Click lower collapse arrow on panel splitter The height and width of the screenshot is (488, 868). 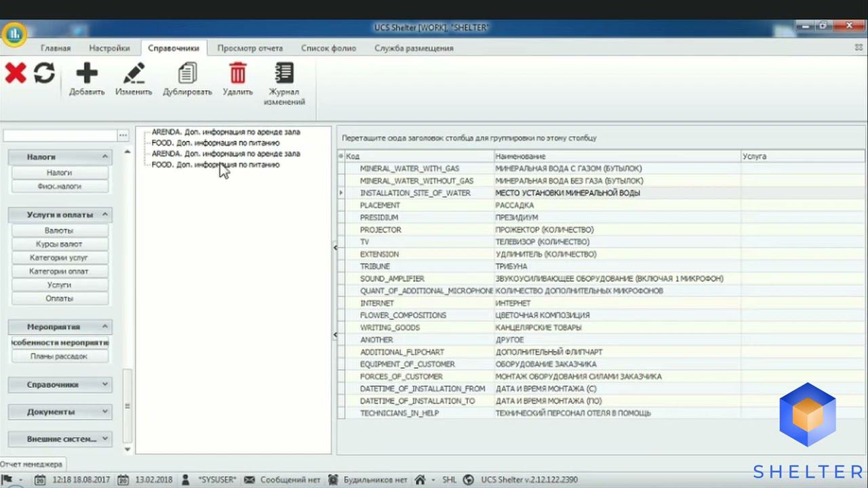335,335
